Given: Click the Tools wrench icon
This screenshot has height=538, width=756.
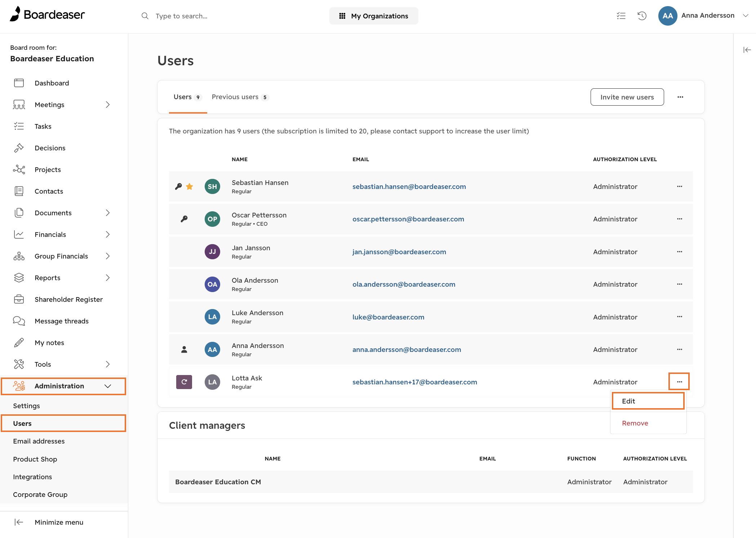Looking at the screenshot, I should (19, 364).
